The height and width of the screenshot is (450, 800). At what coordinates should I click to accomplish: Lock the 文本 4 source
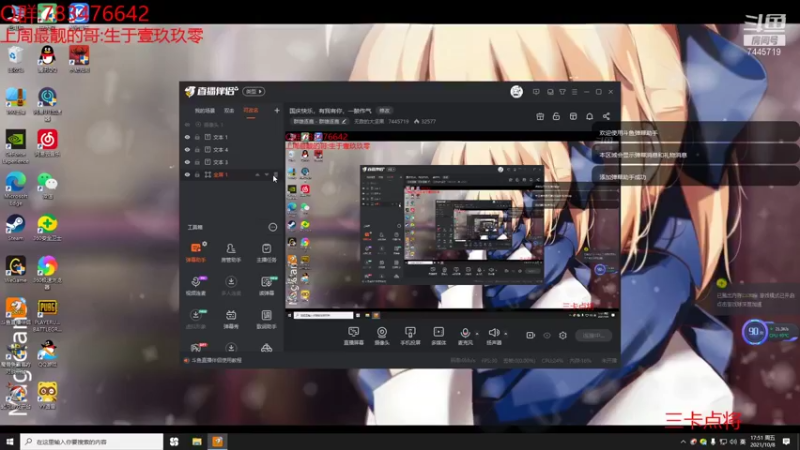point(197,149)
